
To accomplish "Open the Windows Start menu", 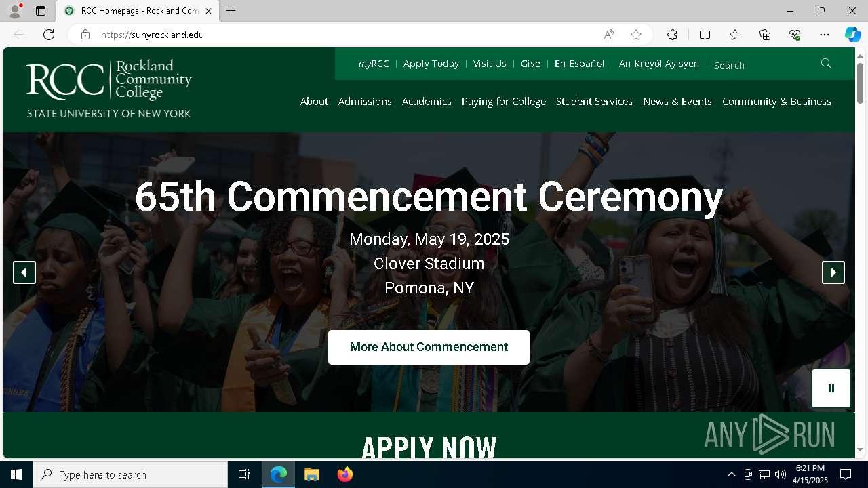I will 16,474.
